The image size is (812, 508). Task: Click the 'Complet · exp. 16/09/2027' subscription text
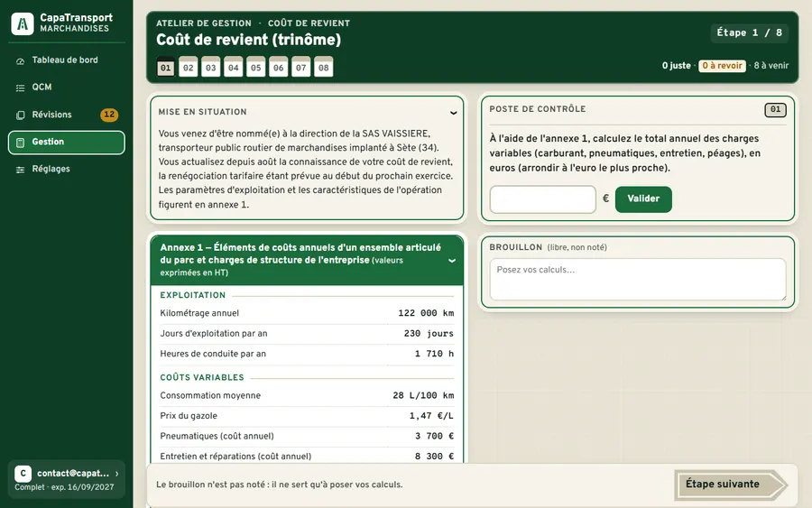[64, 487]
